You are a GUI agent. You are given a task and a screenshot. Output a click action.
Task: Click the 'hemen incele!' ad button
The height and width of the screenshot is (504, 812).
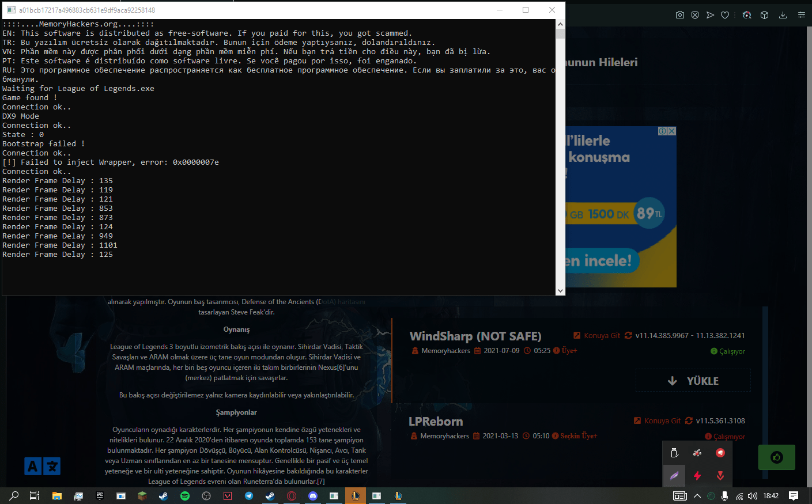[x=602, y=261]
